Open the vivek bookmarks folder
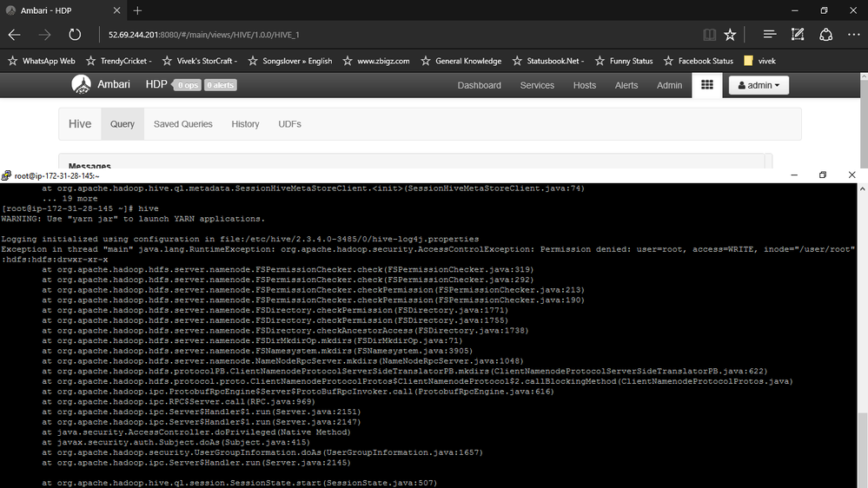868x488 pixels. [759, 61]
